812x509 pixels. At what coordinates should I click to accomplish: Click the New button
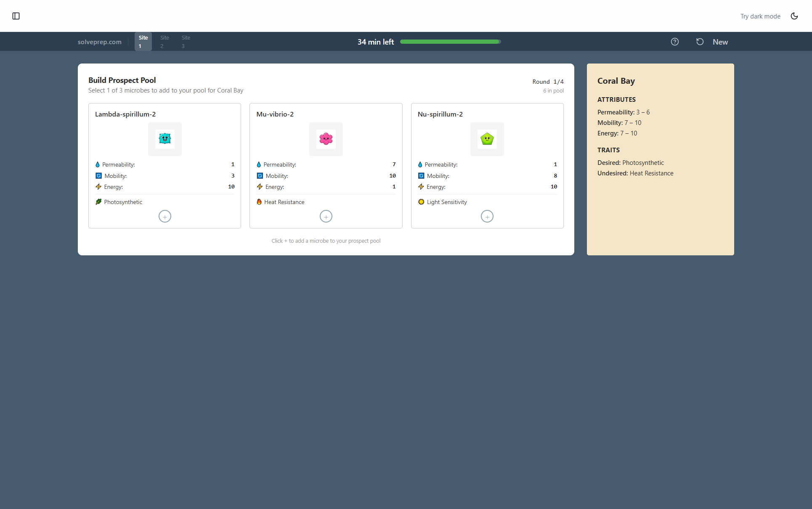tap(720, 42)
